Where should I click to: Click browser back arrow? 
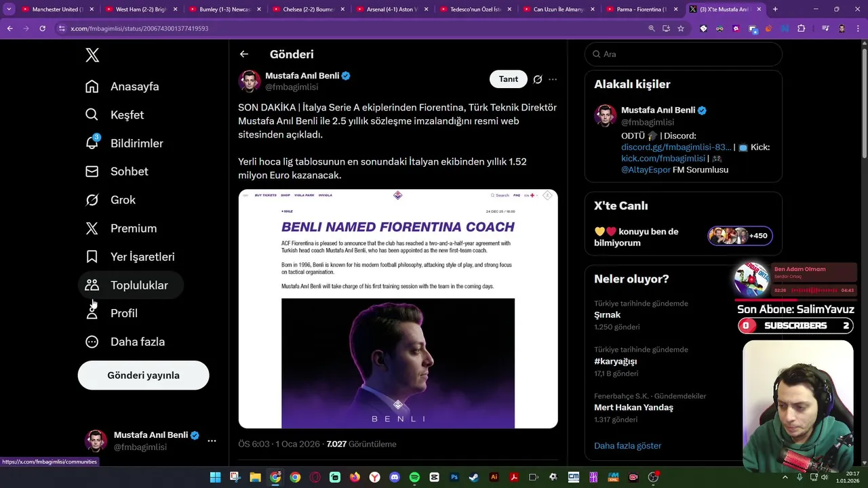tap(9, 28)
